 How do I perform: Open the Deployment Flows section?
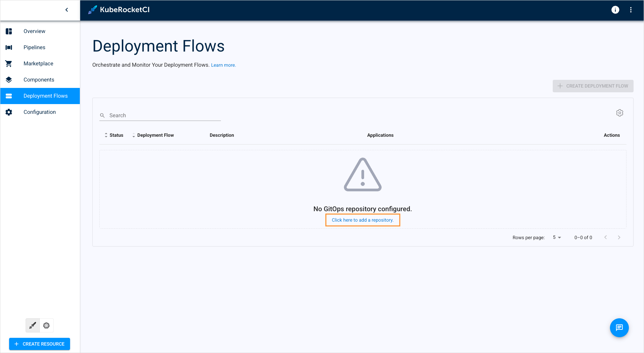pyautogui.click(x=45, y=96)
